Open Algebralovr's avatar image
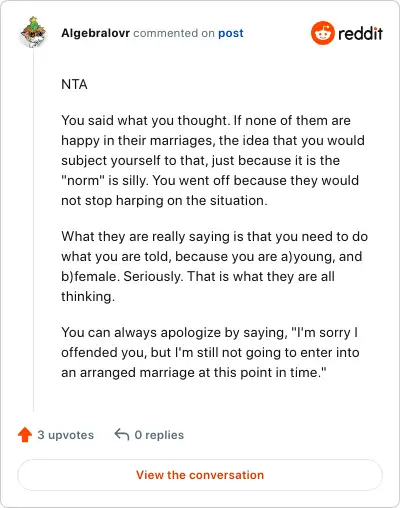 33,32
